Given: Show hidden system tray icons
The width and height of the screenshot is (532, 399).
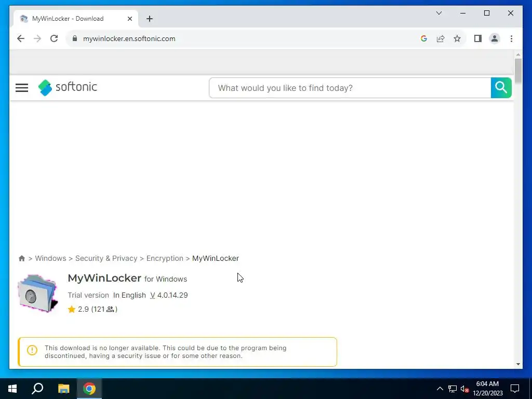Looking at the screenshot, I should (440, 389).
